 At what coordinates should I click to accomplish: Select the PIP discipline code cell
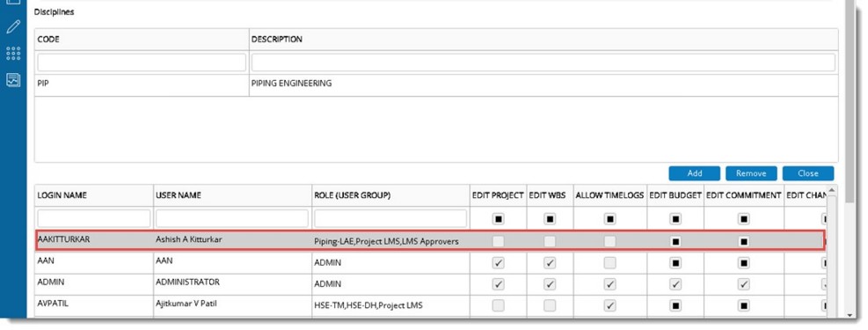tap(142, 85)
